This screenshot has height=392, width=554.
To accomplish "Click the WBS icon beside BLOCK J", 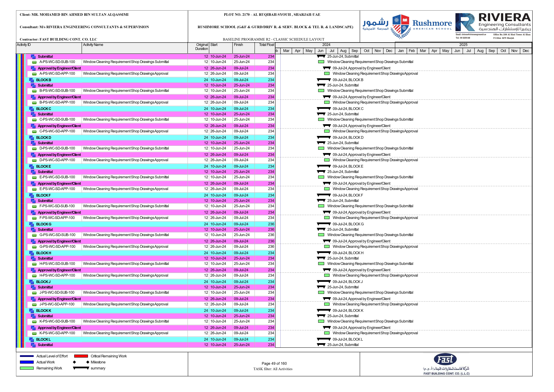I will (x=31, y=282).
